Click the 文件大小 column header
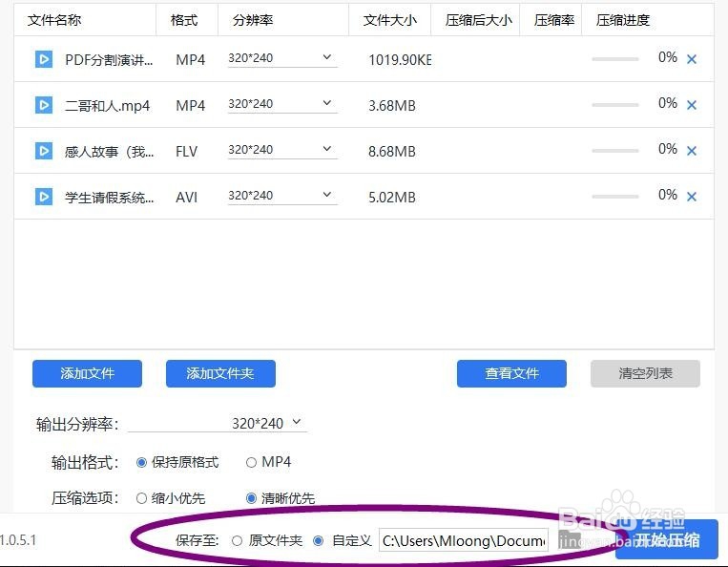 pos(390,20)
